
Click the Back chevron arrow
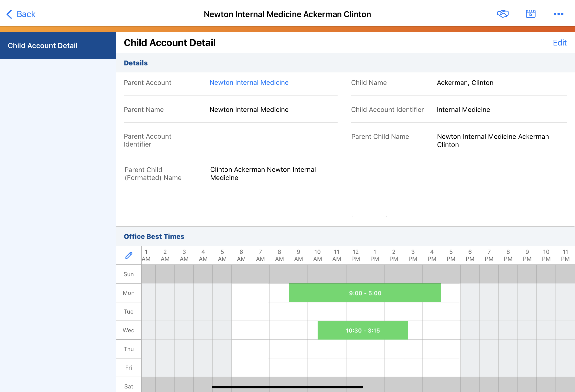[9, 14]
